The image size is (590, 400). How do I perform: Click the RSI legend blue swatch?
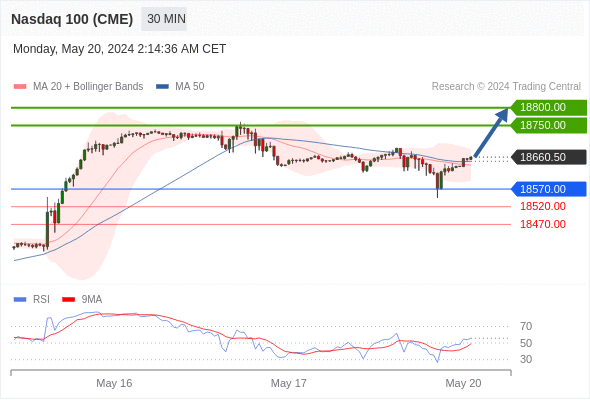coord(20,300)
